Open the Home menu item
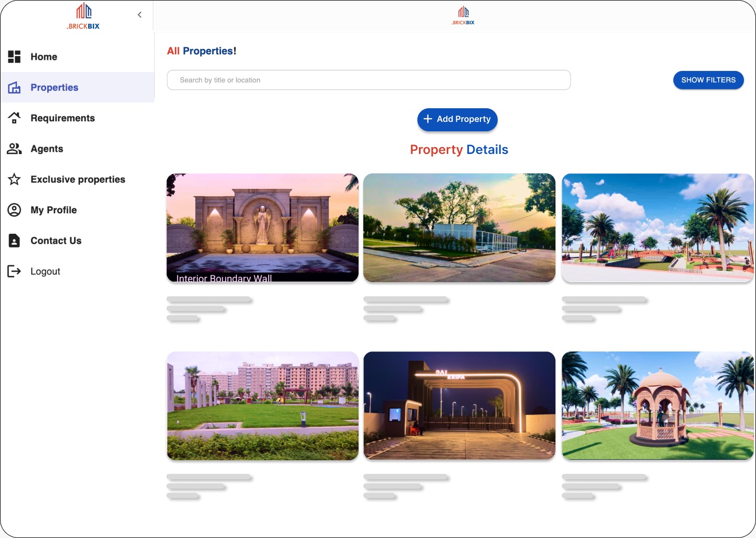 (77, 57)
